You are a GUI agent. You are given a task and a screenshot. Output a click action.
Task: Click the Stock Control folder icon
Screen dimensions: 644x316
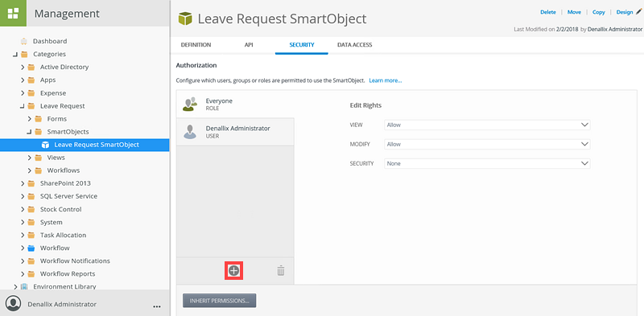tap(31, 209)
